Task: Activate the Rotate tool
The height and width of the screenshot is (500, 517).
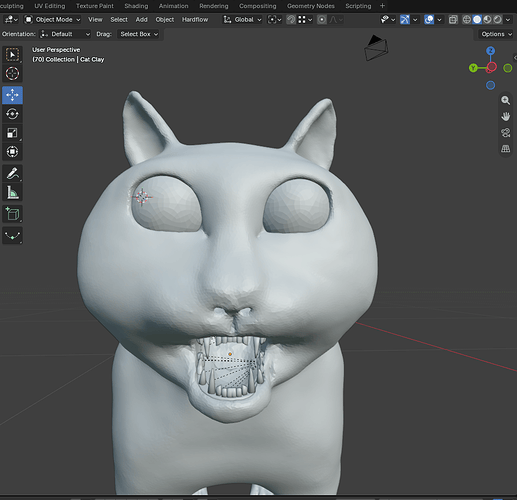Action: 12,114
